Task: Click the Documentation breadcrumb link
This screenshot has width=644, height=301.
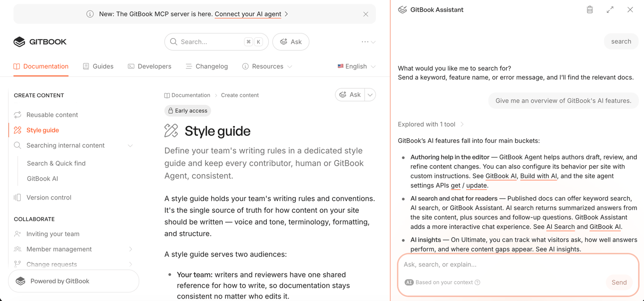Action: [x=187, y=95]
